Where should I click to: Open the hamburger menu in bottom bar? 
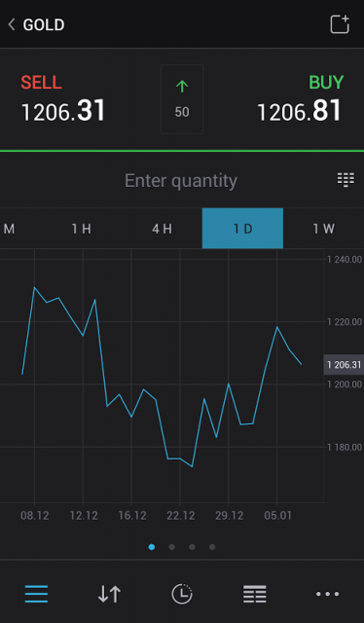36,594
